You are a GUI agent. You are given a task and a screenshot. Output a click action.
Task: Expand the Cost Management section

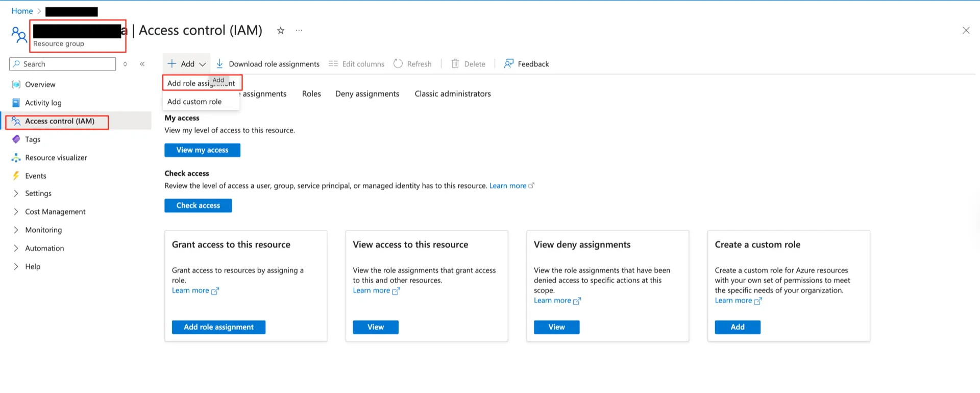click(x=16, y=212)
